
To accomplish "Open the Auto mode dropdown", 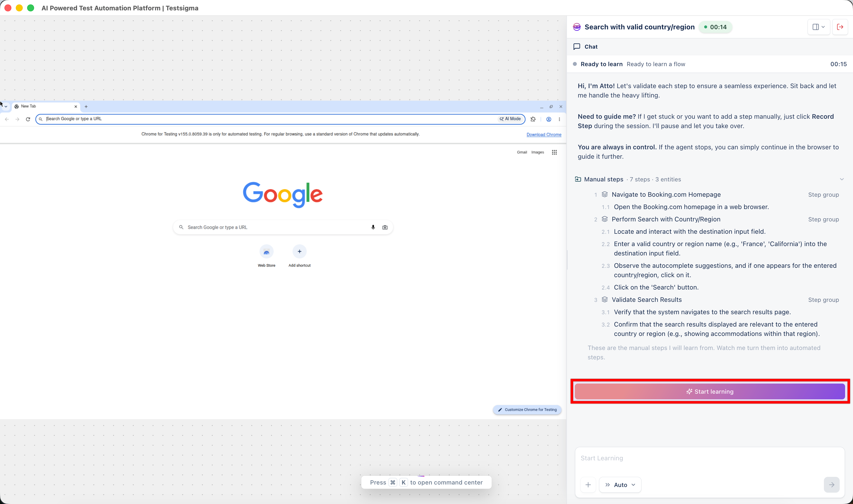I will pyautogui.click(x=620, y=485).
